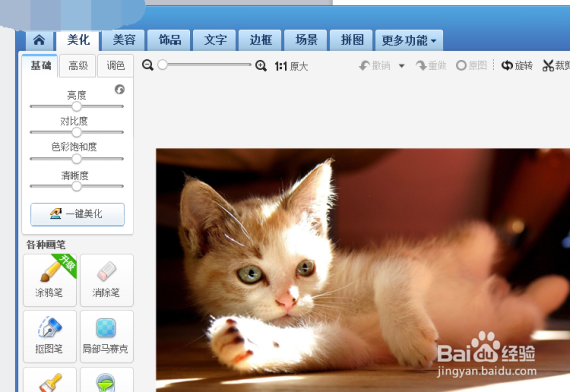Click the zoom slider handle
570x392 pixels.
pos(162,65)
